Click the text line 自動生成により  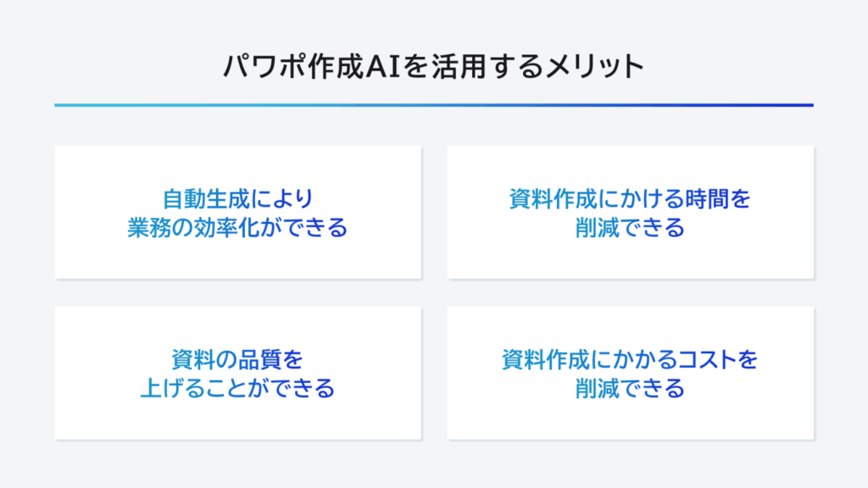[x=238, y=200]
